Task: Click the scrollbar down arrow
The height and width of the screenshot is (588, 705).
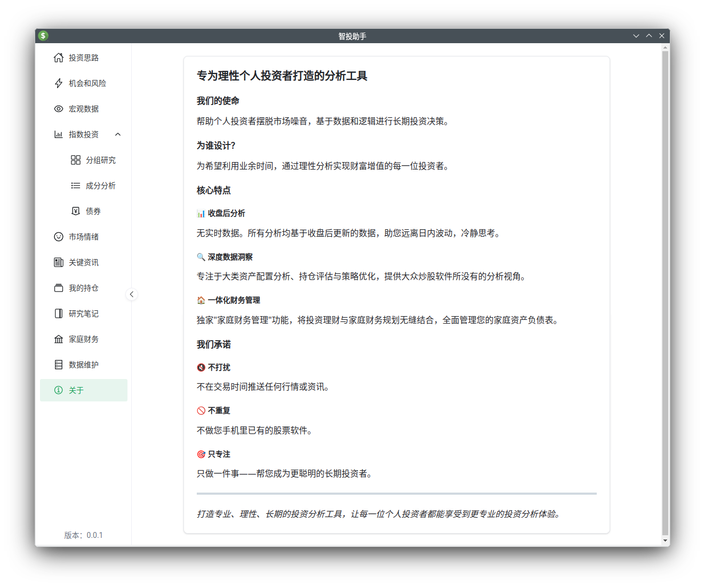Action: [665, 541]
